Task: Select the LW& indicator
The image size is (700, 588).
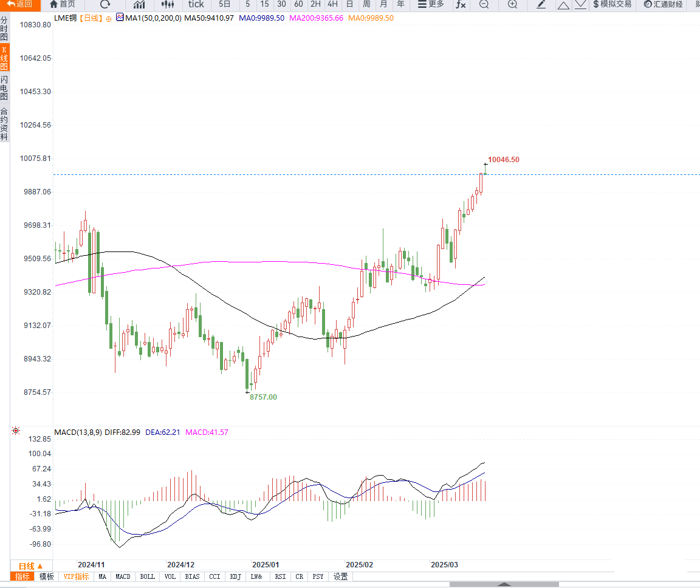Action: coord(256,577)
